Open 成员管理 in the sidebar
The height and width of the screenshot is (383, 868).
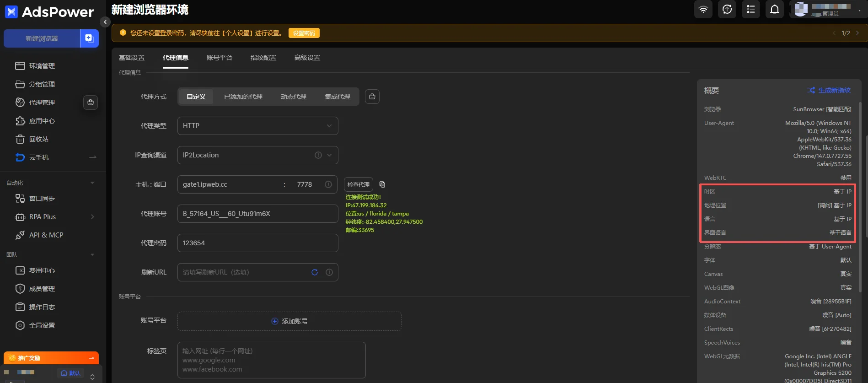42,289
